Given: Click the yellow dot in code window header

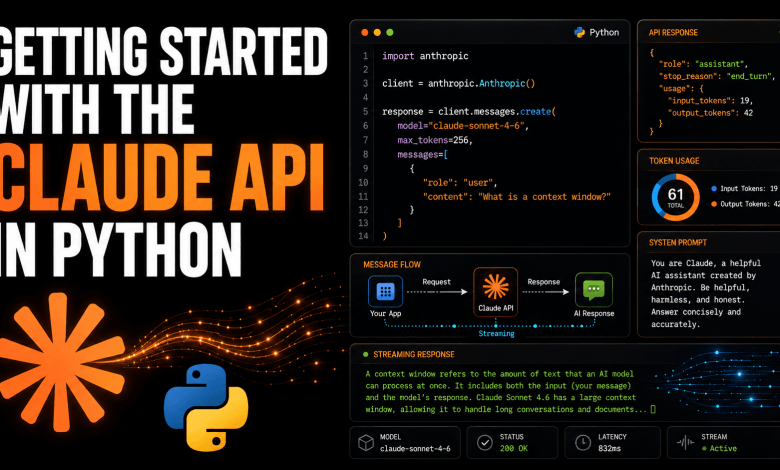Looking at the screenshot, I should 377,32.
